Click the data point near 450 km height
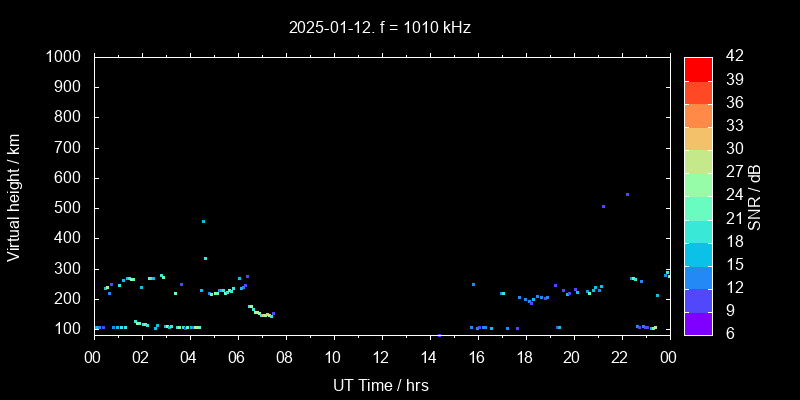The width and height of the screenshot is (800, 400). (x=203, y=221)
